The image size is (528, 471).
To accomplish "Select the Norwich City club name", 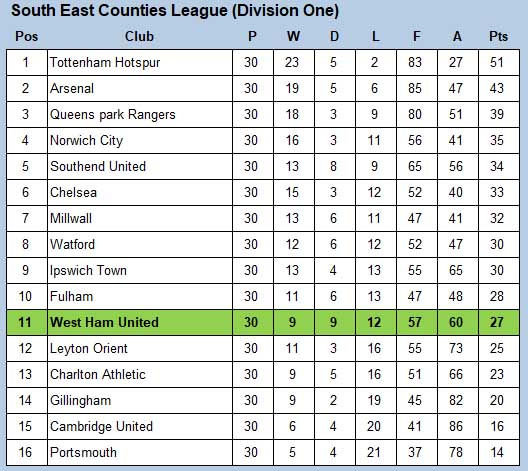I will click(86, 141).
